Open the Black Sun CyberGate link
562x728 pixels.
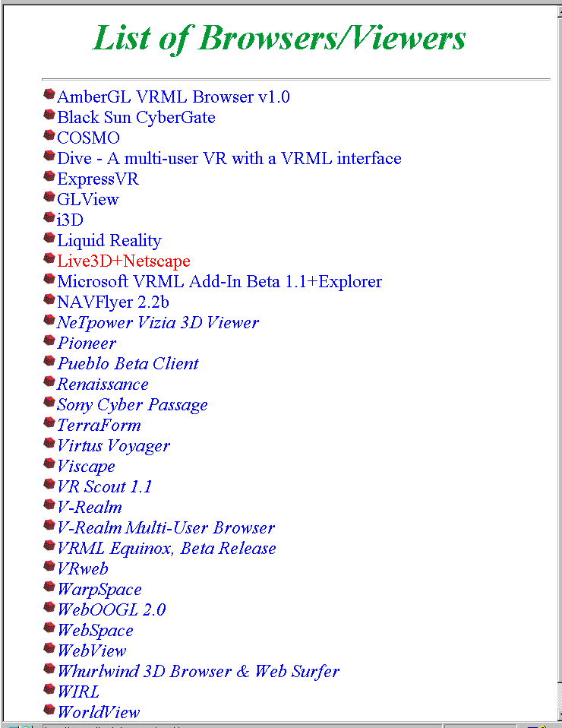click(x=136, y=117)
